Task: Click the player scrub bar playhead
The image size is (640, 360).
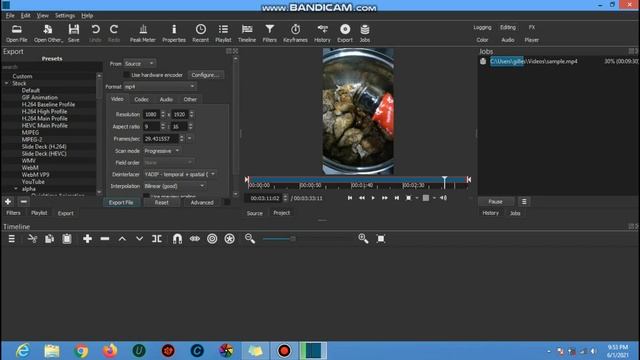Action: click(x=444, y=182)
